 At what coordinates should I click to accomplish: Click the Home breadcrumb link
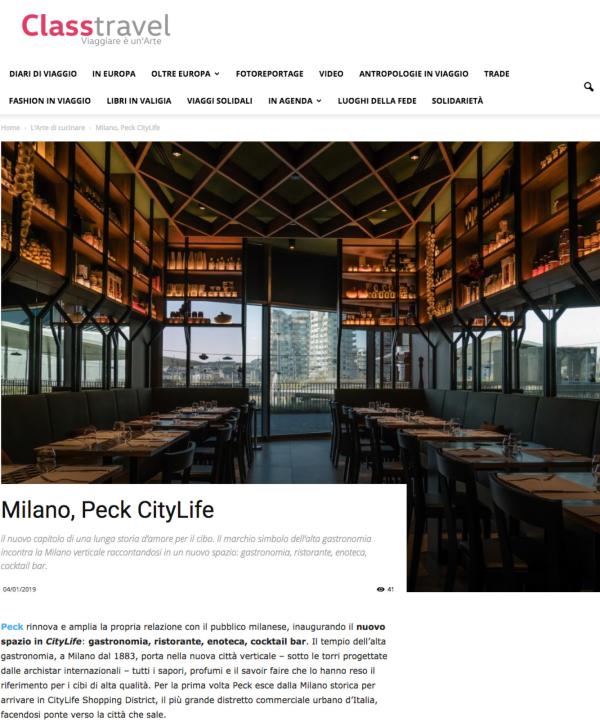(10, 128)
